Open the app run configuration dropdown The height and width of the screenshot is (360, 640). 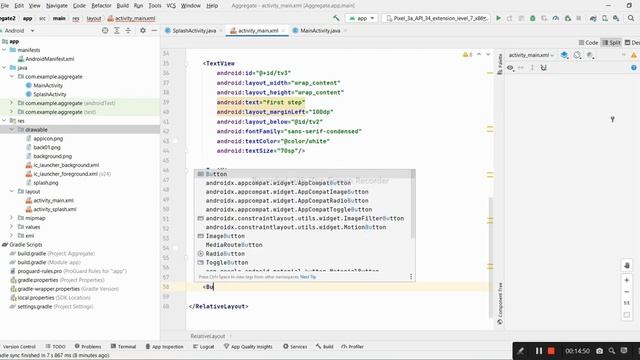click(362, 18)
